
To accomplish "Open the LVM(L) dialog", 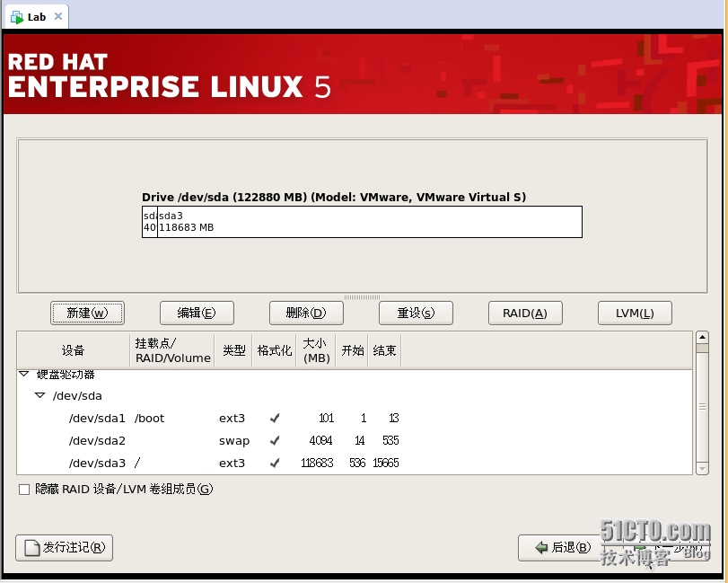I will point(636,314).
